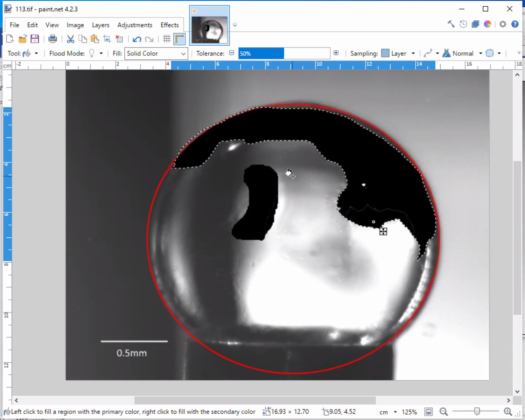525x420 pixels.
Task: Click the Tolerance increase plus button
Action: tap(336, 53)
